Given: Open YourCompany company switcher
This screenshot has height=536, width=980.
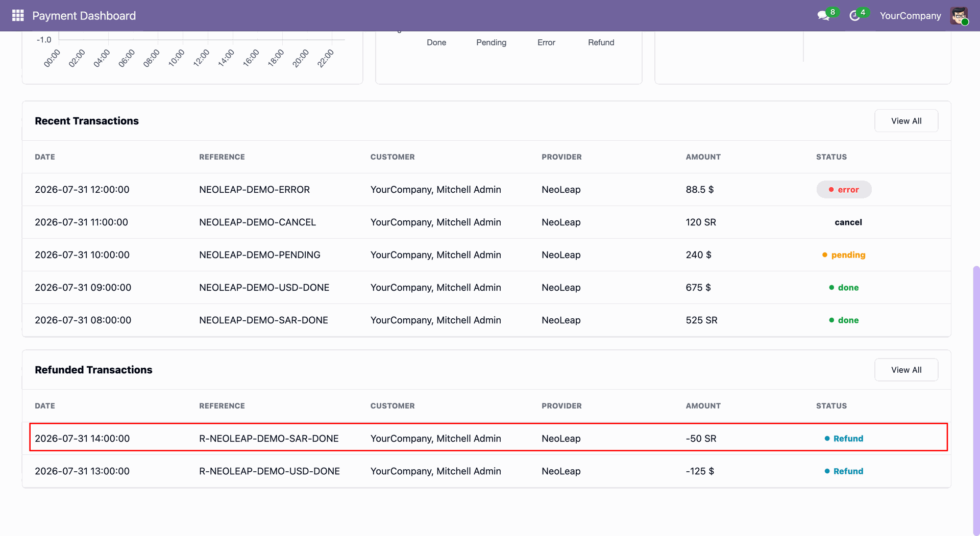Looking at the screenshot, I should click(910, 16).
